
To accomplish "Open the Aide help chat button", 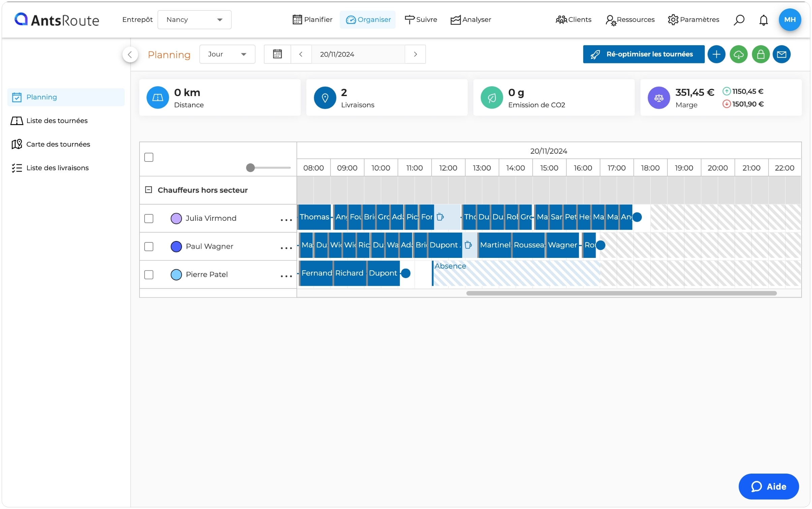I will click(x=769, y=486).
